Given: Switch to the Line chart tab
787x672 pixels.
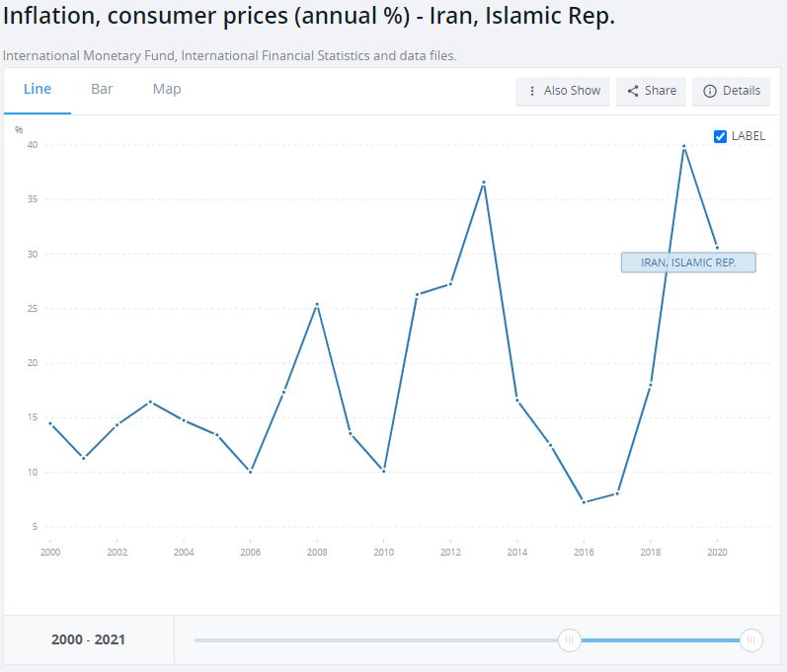Looking at the screenshot, I should coord(38,89).
